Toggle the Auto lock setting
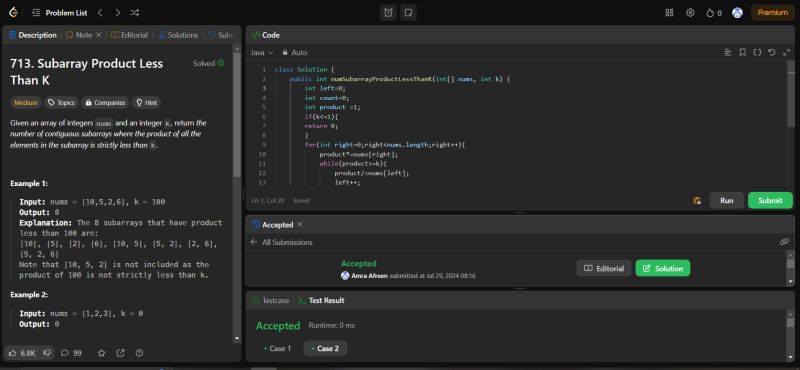Image resolution: width=800 pixels, height=370 pixels. 294,53
